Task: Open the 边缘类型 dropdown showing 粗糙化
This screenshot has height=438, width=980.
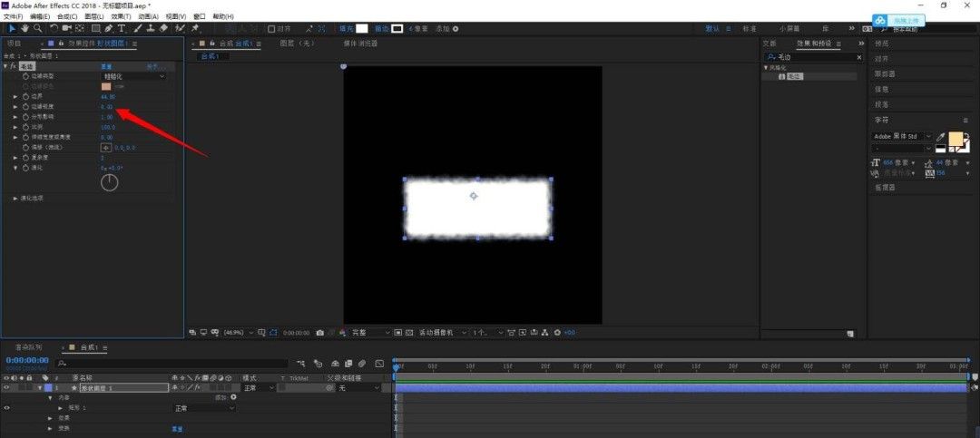Action: (133, 76)
